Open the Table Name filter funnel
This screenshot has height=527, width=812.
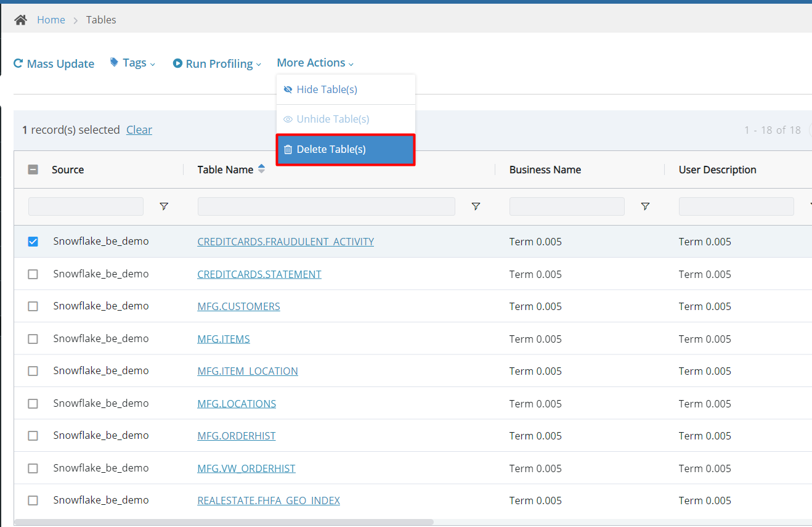tap(476, 206)
